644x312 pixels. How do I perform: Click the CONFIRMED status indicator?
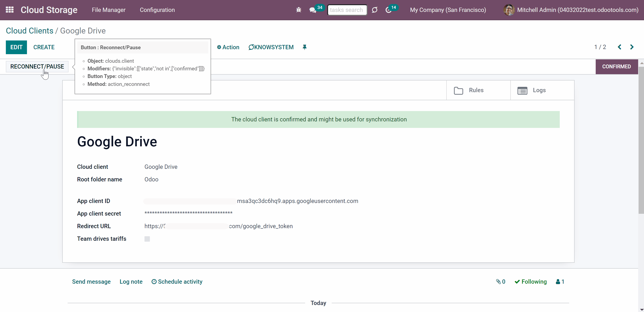[x=617, y=67]
